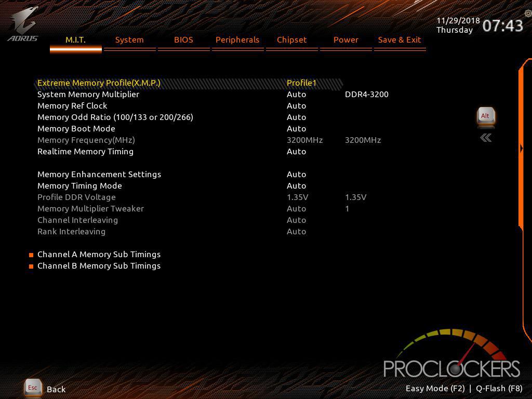Image resolution: width=532 pixels, height=399 pixels.
Task: Select the System Memory Multiplier label
Action: (88, 95)
